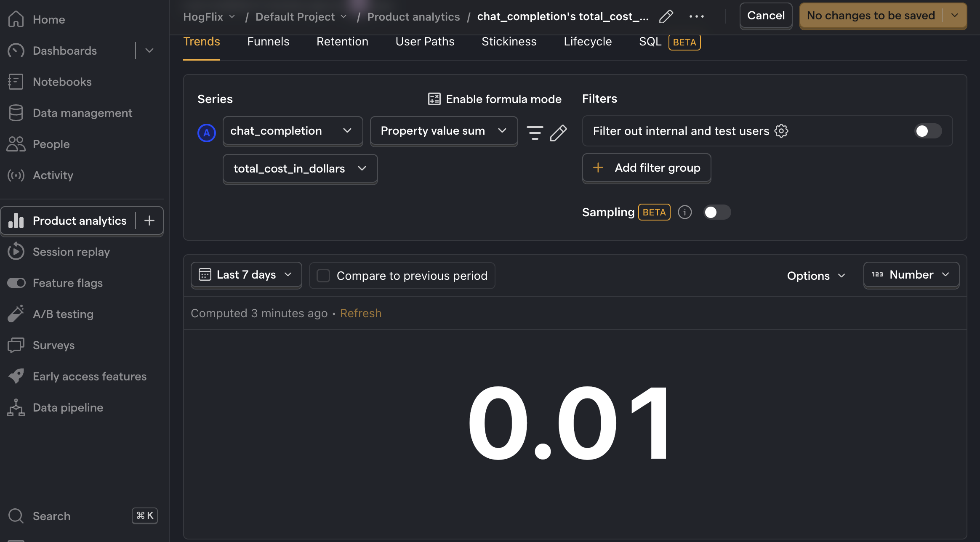
Task: Click Enable formula mode
Action: coord(495,99)
